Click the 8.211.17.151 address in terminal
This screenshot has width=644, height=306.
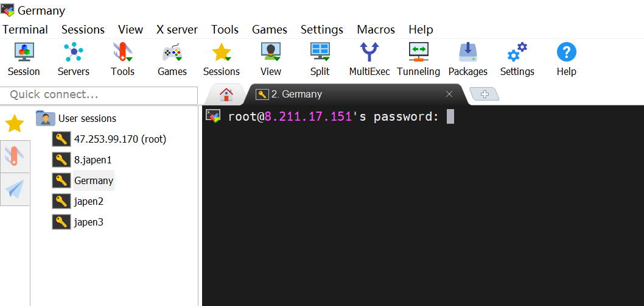tap(308, 117)
